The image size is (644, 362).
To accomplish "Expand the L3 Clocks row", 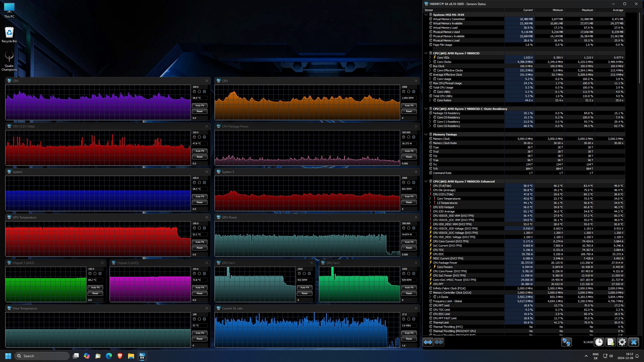I will [x=430, y=297].
